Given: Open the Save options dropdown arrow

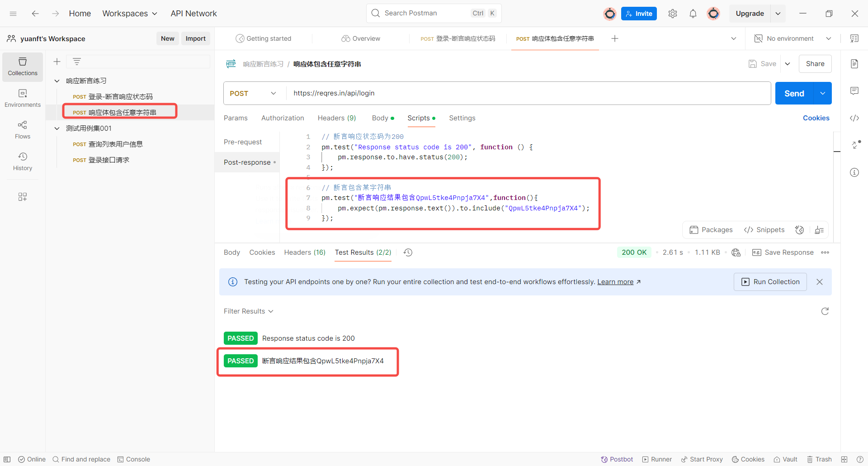Looking at the screenshot, I should 788,64.
